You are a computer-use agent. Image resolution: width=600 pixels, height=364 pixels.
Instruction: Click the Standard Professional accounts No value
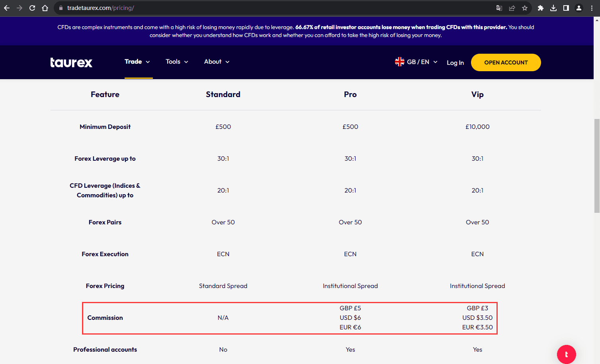223,349
